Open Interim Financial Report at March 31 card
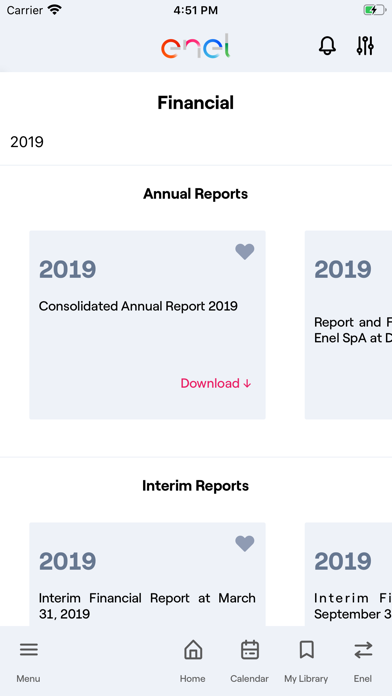Viewport: 392px width, 696px height. 147,574
